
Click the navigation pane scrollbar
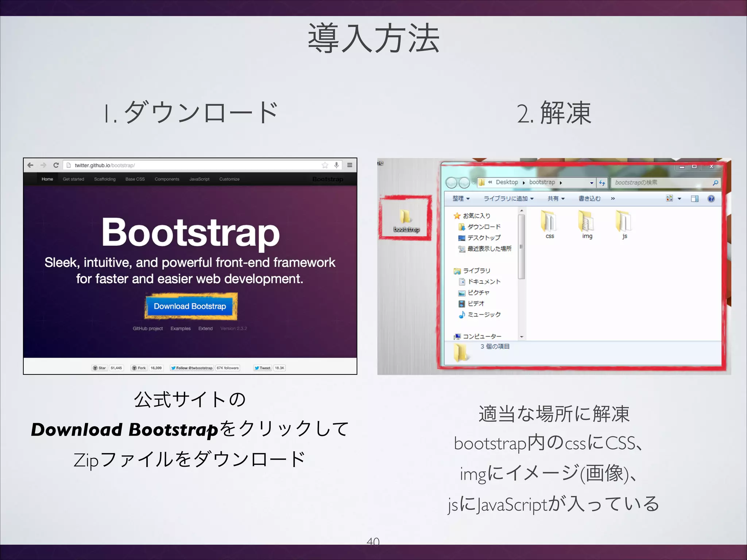[x=522, y=247]
